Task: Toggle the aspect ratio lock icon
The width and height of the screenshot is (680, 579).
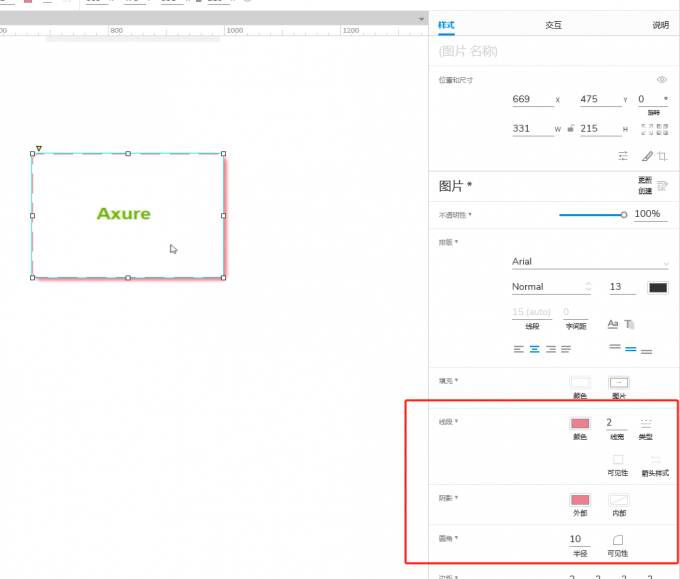Action: point(571,128)
